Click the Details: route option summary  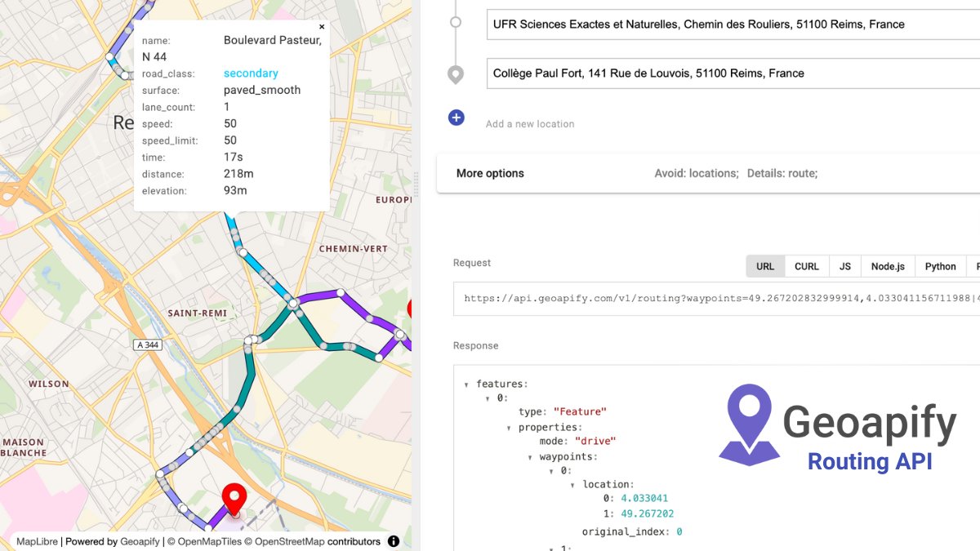[x=782, y=174]
